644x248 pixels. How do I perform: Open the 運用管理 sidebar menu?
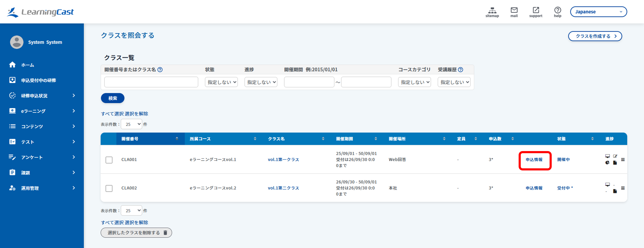point(42,188)
